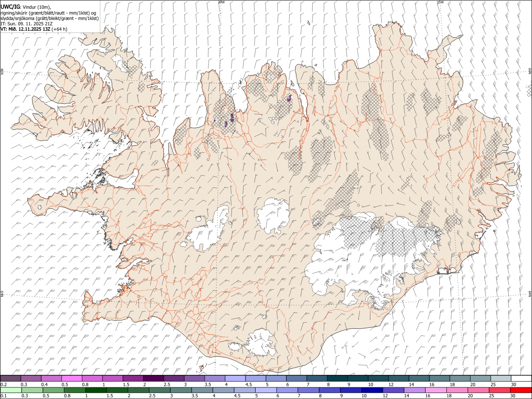The image size is (532, 399).
Task: Click the violet swatch between lower 12 and 14
Action: point(393,390)
